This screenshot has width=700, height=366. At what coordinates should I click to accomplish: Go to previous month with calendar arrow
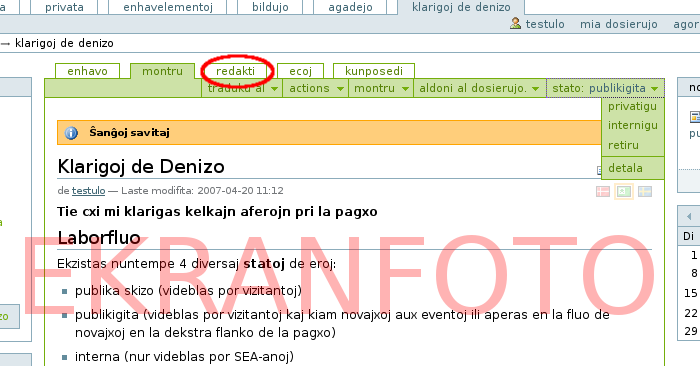689,217
